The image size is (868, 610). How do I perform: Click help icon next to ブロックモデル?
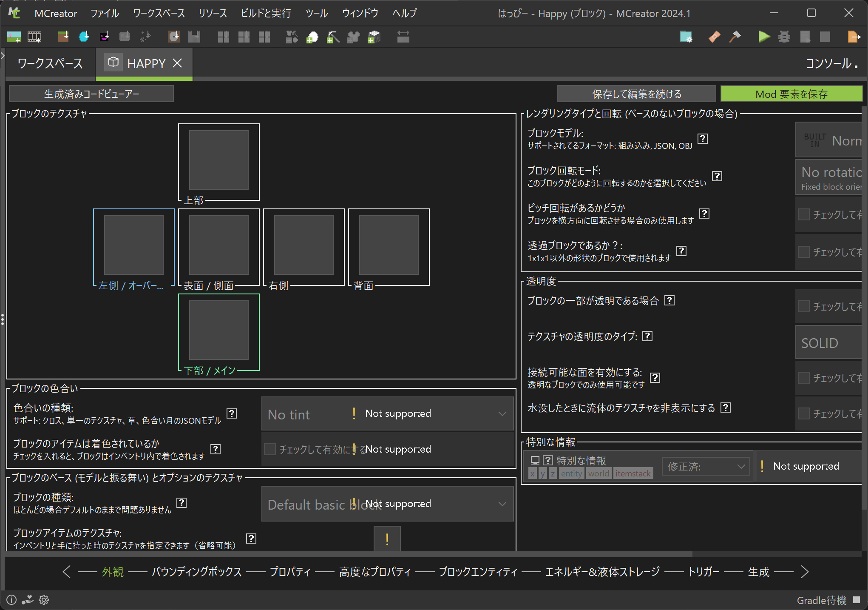click(703, 139)
